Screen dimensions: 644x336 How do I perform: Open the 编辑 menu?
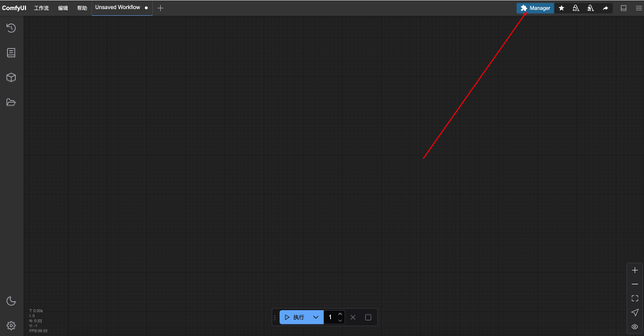click(63, 8)
